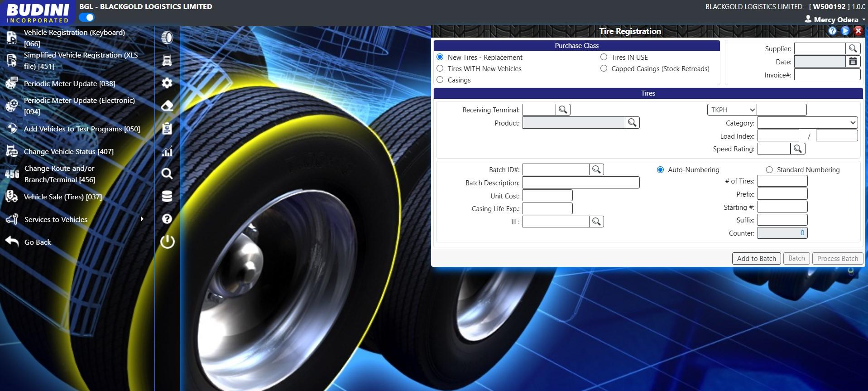868x391 pixels.
Task: Click the Receiving Terminal input field
Action: pos(539,110)
